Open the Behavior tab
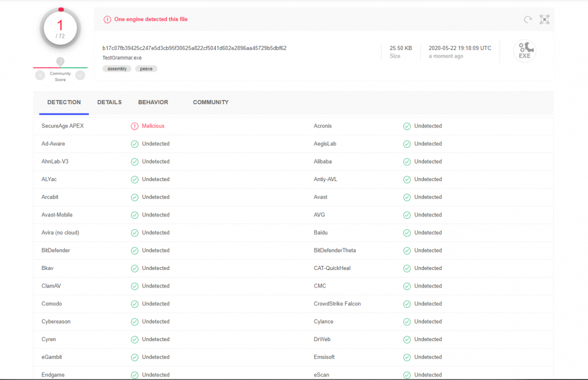Viewport: 588px width, 380px height. [x=153, y=102]
